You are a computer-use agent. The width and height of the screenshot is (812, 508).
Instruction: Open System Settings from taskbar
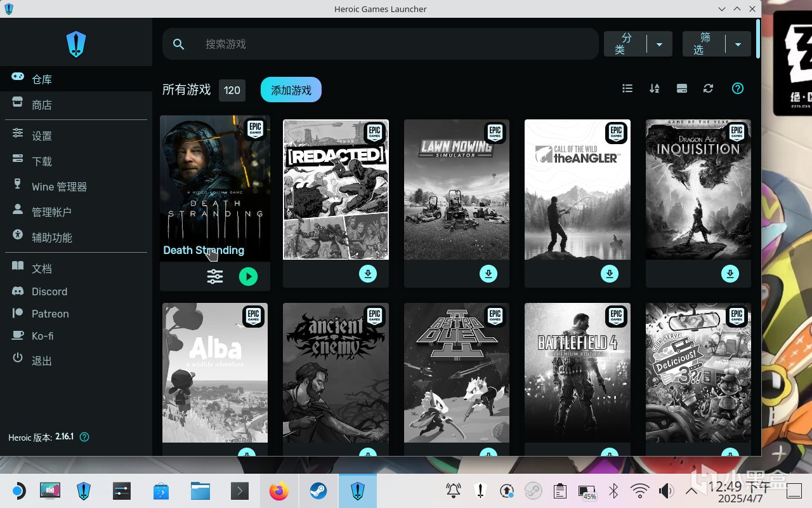click(x=121, y=491)
